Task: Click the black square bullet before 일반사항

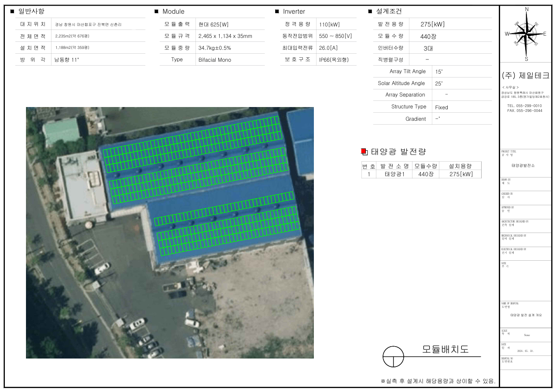Action: (x=12, y=11)
